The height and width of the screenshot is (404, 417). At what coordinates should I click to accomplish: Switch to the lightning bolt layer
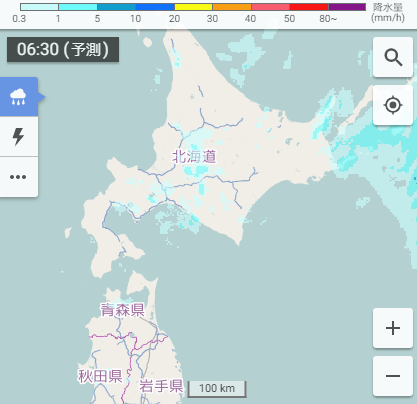point(19,137)
